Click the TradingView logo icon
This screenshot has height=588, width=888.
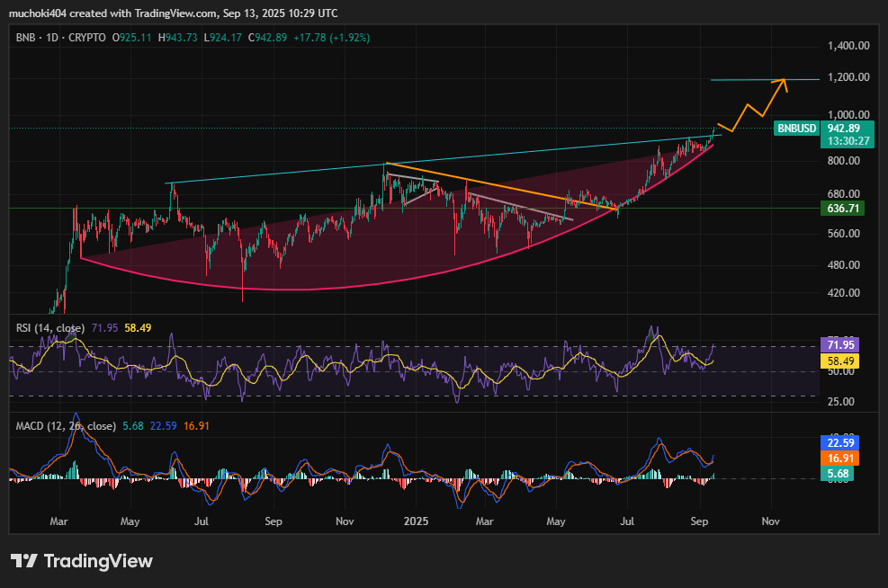tap(24, 561)
